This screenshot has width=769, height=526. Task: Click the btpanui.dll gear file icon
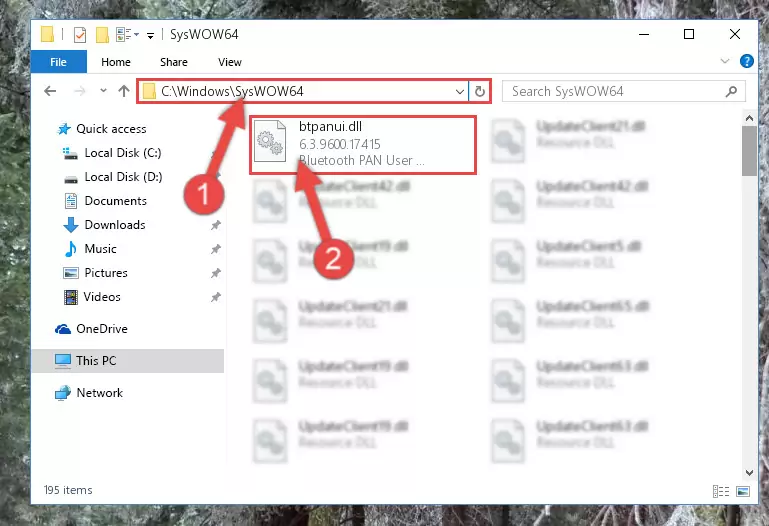coord(270,142)
